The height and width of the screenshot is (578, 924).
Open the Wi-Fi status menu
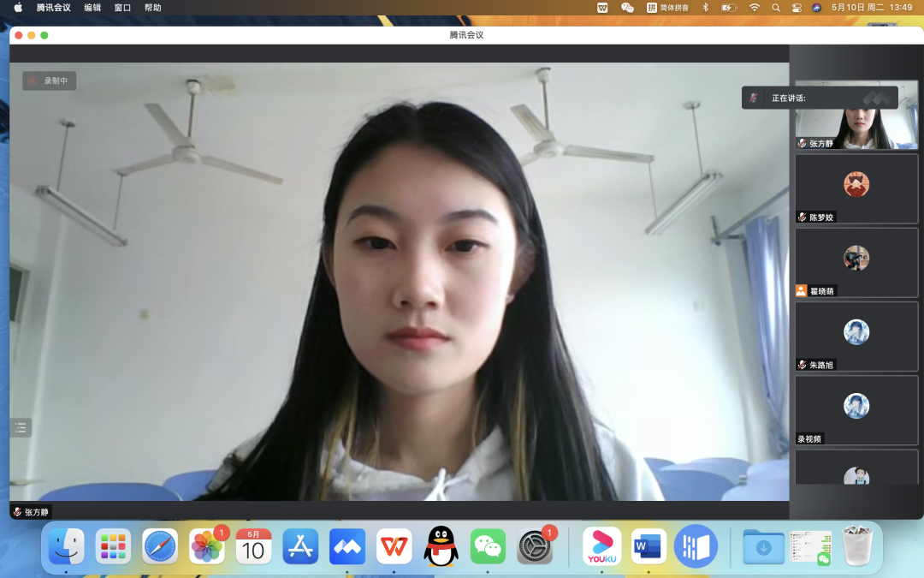[x=755, y=8]
